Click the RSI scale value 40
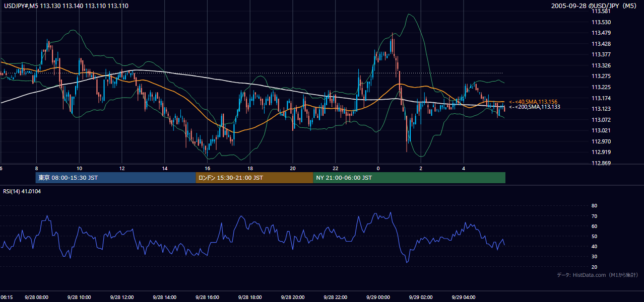Screen dimensions: 644x302 (x=594, y=246)
